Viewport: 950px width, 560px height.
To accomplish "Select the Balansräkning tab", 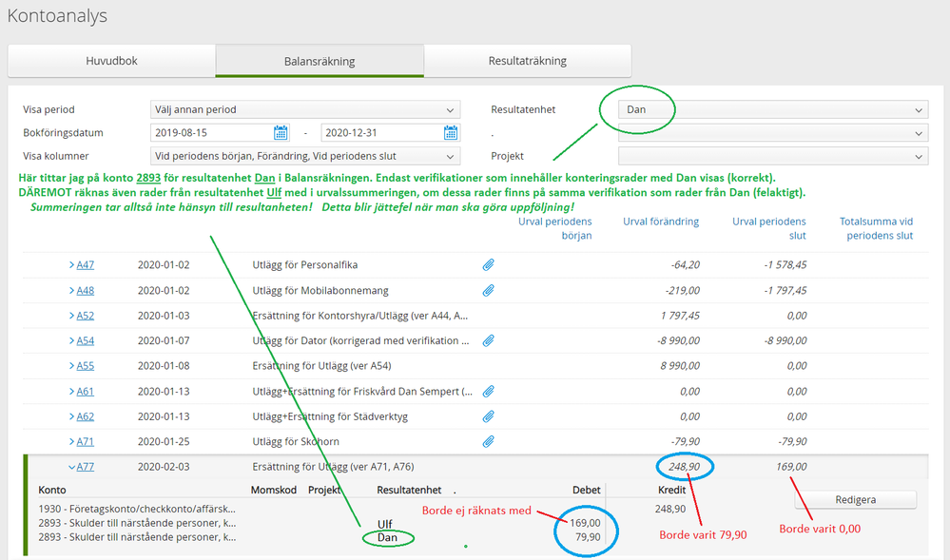I will (320, 61).
